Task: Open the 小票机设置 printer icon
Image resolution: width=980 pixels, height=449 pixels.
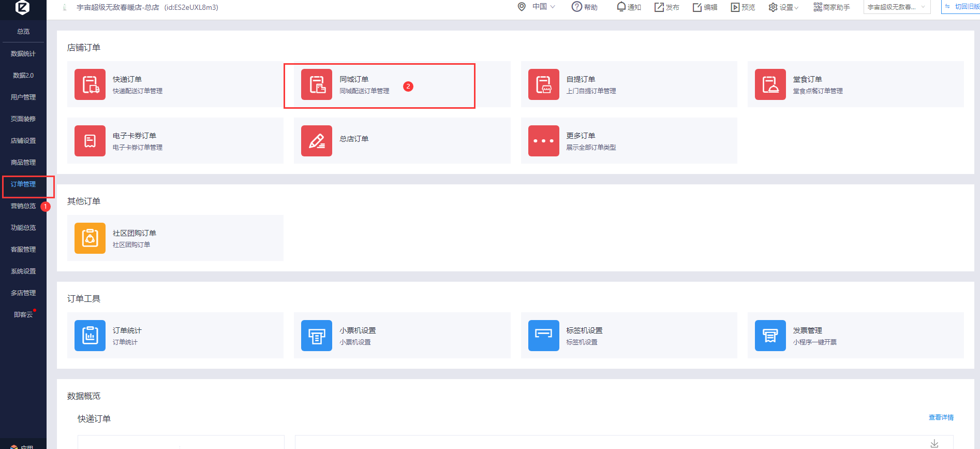Action: [x=317, y=336]
